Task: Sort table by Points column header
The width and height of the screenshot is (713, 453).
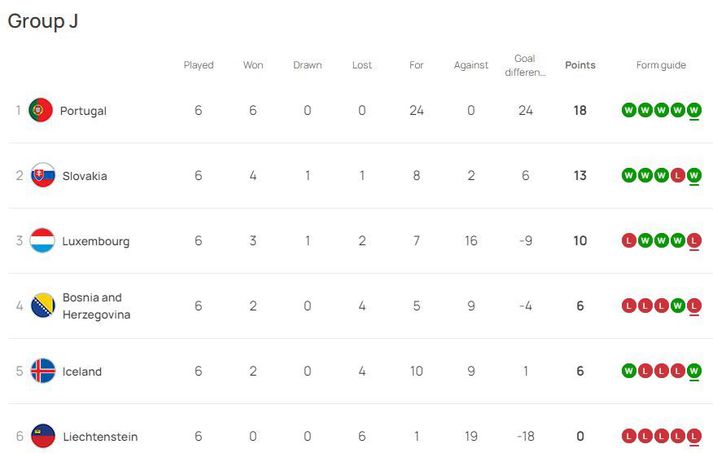Action: click(x=580, y=65)
